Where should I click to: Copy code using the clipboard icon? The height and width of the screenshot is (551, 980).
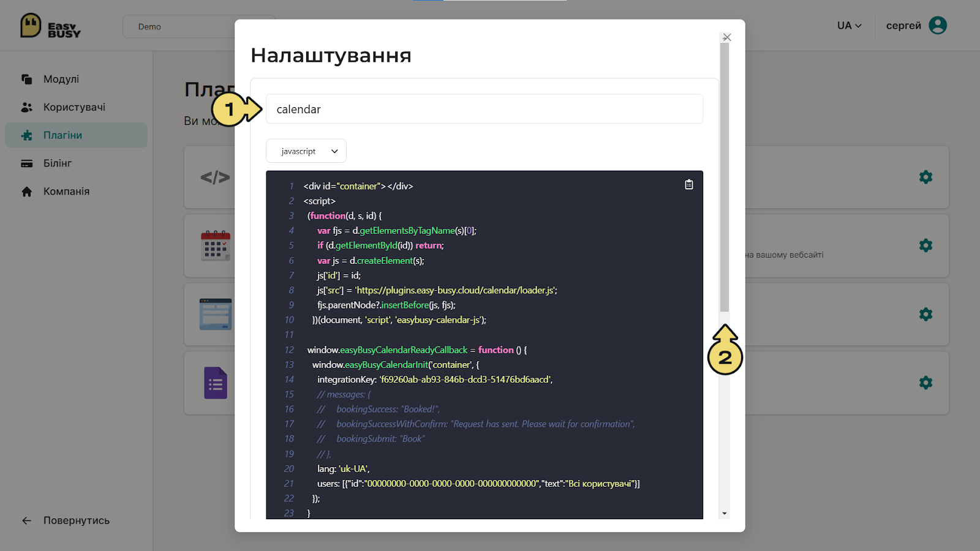(689, 184)
